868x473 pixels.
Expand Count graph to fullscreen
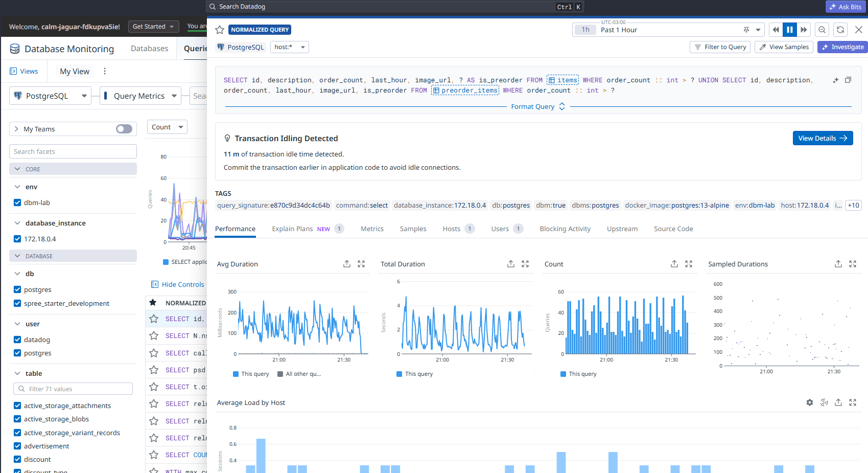[689, 264]
